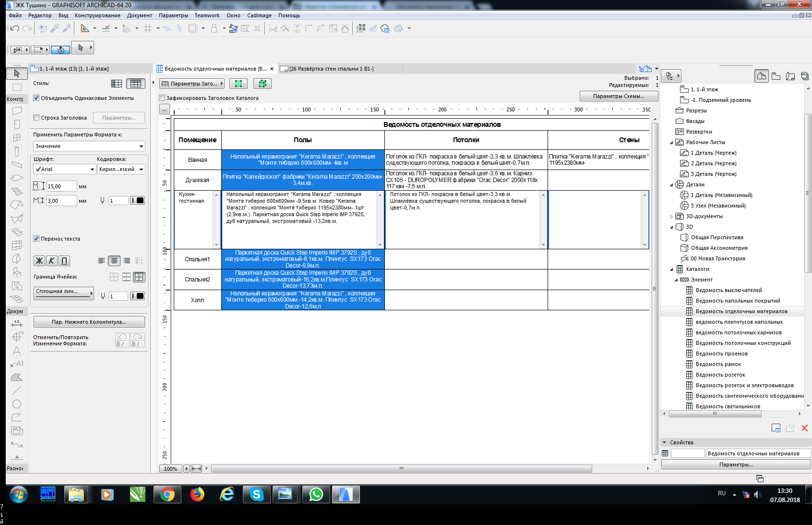Apply underline П text formatting

64,261
